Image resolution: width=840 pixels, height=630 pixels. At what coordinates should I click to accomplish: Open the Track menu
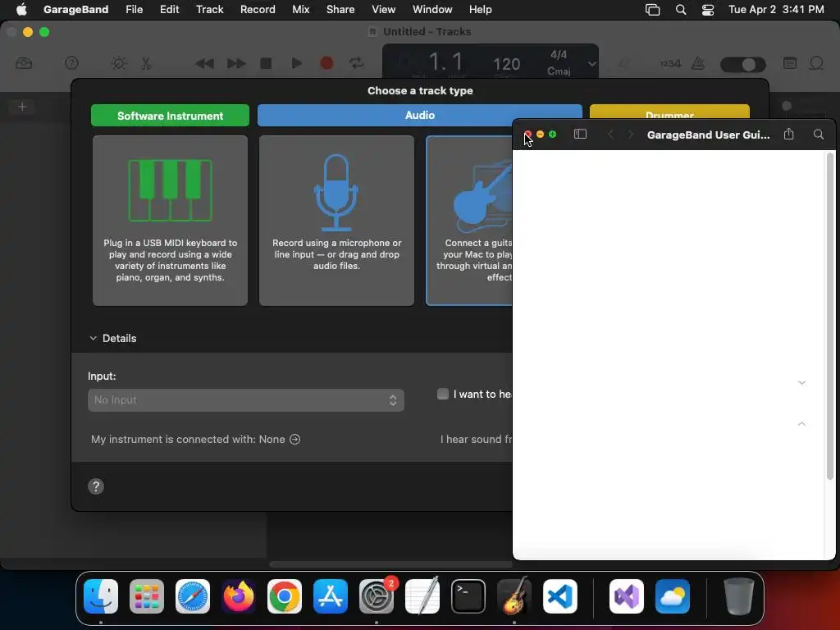pyautogui.click(x=209, y=9)
